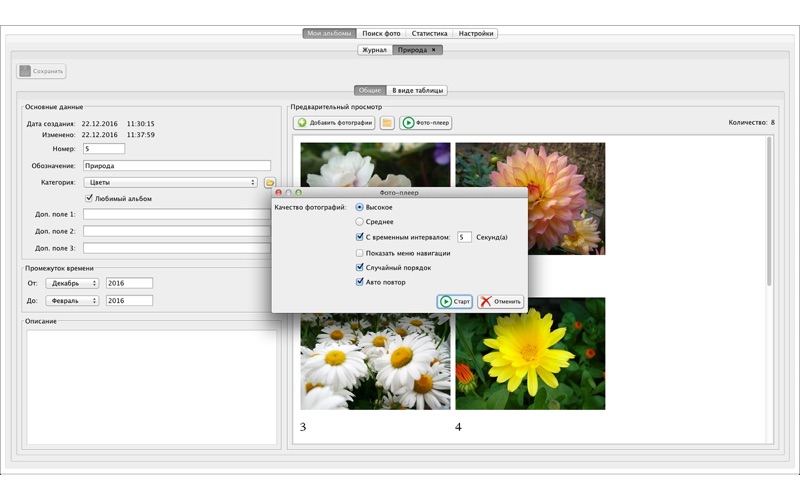Select Высокое quality radio button

point(359,207)
